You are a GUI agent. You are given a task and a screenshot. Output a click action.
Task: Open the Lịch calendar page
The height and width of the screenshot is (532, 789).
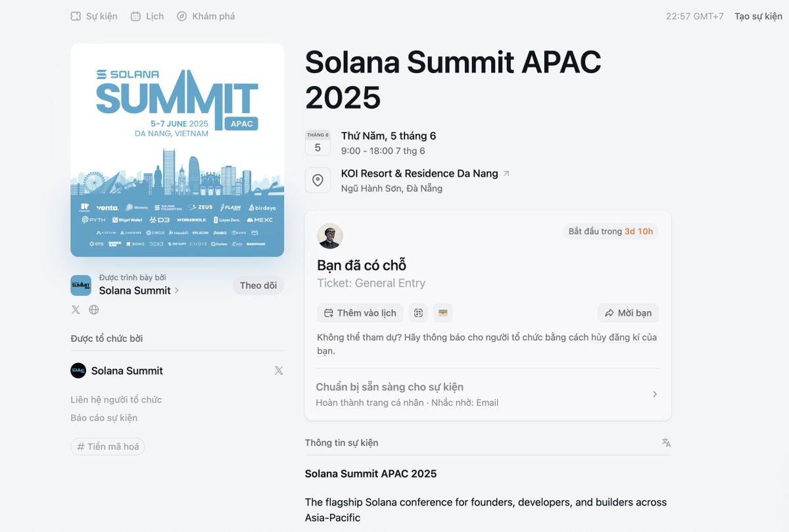pyautogui.click(x=147, y=16)
